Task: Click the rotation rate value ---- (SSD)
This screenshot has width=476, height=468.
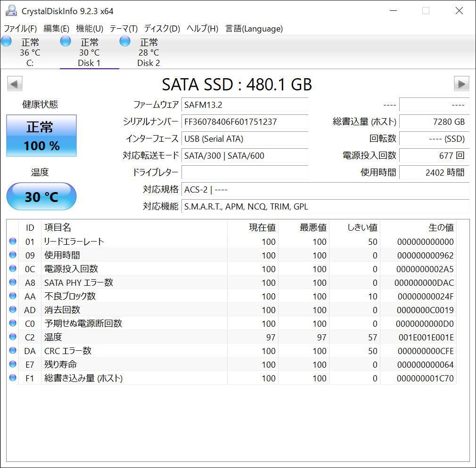Action: [435, 139]
